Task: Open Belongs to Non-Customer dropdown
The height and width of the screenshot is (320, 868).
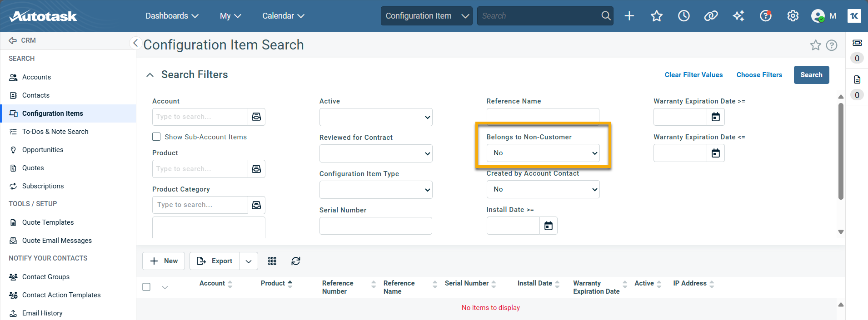Action: (x=543, y=153)
